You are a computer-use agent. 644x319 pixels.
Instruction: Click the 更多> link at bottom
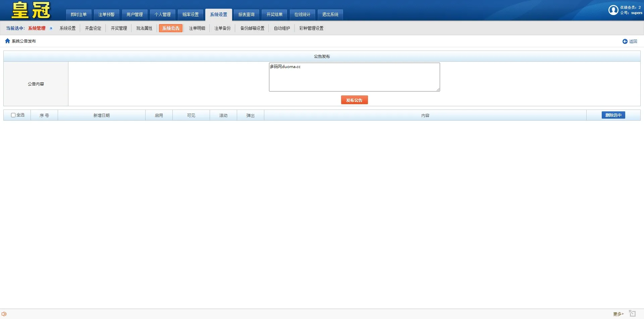(x=618, y=314)
